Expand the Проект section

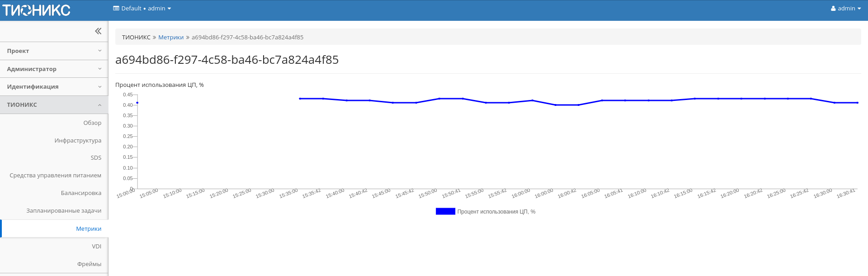[54, 51]
